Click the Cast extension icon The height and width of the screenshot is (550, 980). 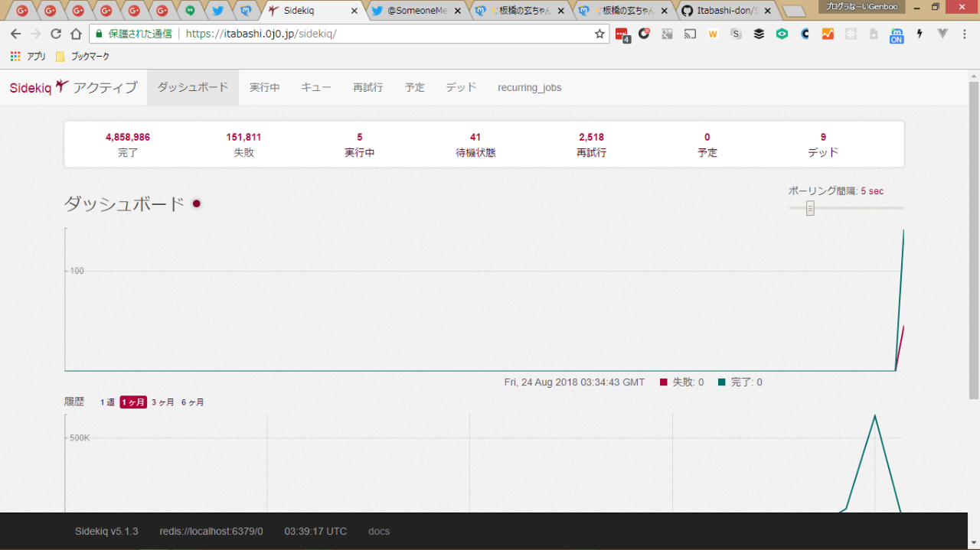tap(690, 34)
